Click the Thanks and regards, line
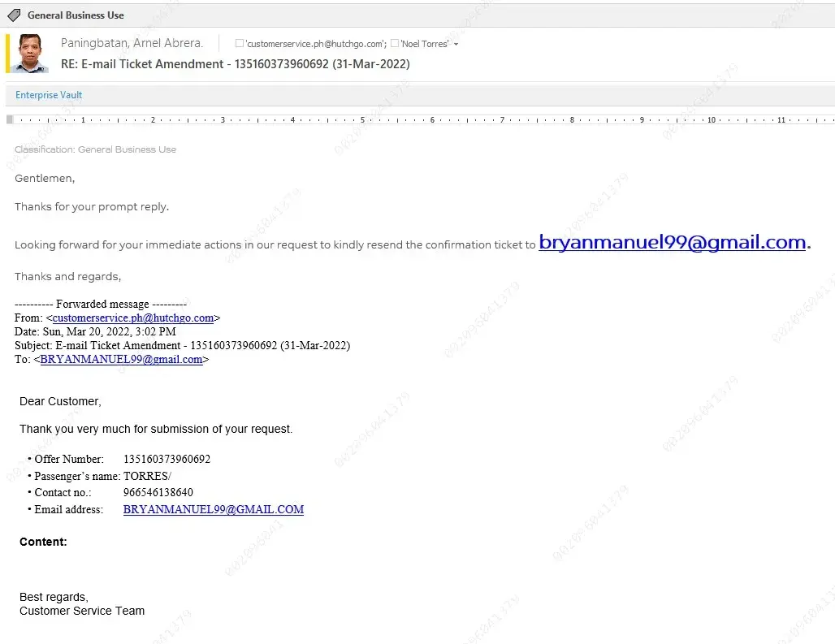 click(x=67, y=276)
